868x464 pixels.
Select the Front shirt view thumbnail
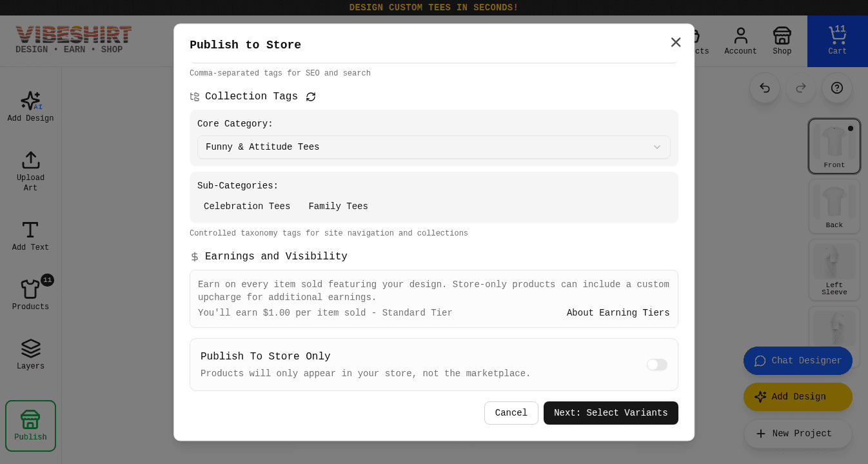(834, 146)
